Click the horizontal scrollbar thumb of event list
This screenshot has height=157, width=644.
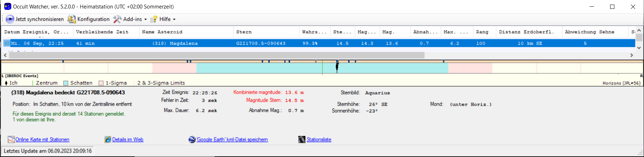217,55
